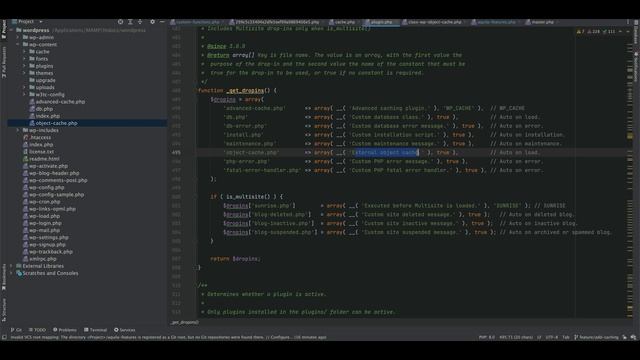Expand External Libraries node
This screenshot has height=360, width=640.
12,266
